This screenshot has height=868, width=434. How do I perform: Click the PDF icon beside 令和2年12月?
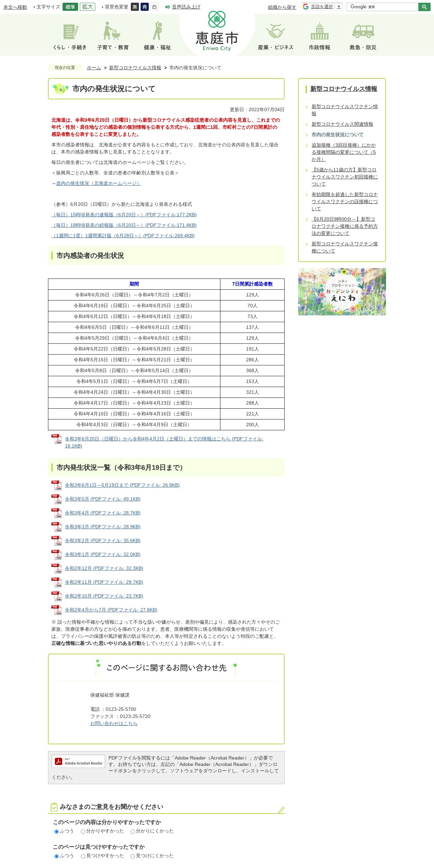56,568
